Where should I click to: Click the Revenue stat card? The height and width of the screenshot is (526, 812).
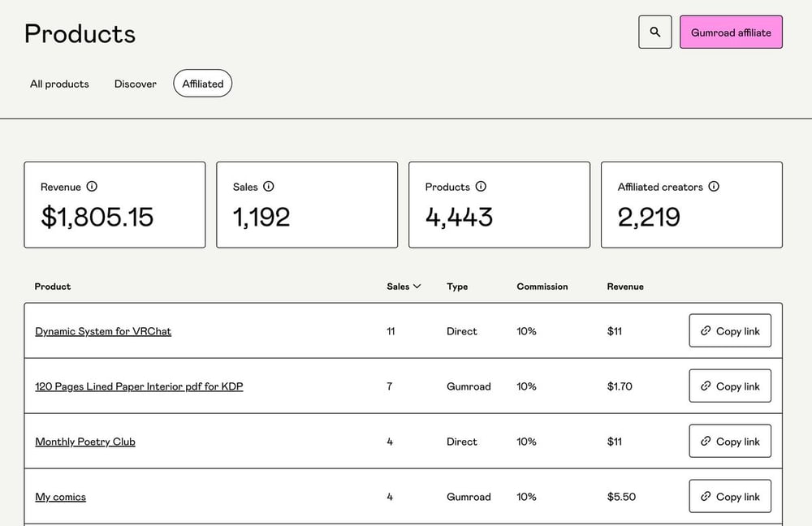click(x=114, y=204)
